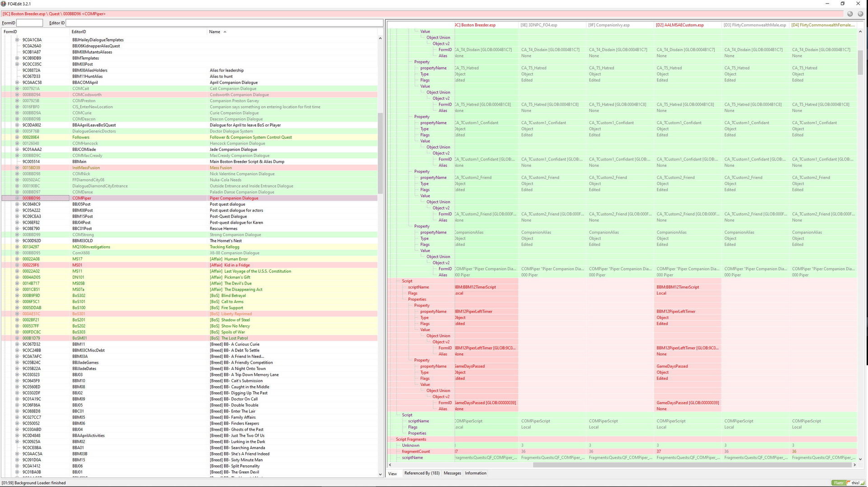
Task: Select the Kid in a Fridge quest row
Action: [189, 265]
